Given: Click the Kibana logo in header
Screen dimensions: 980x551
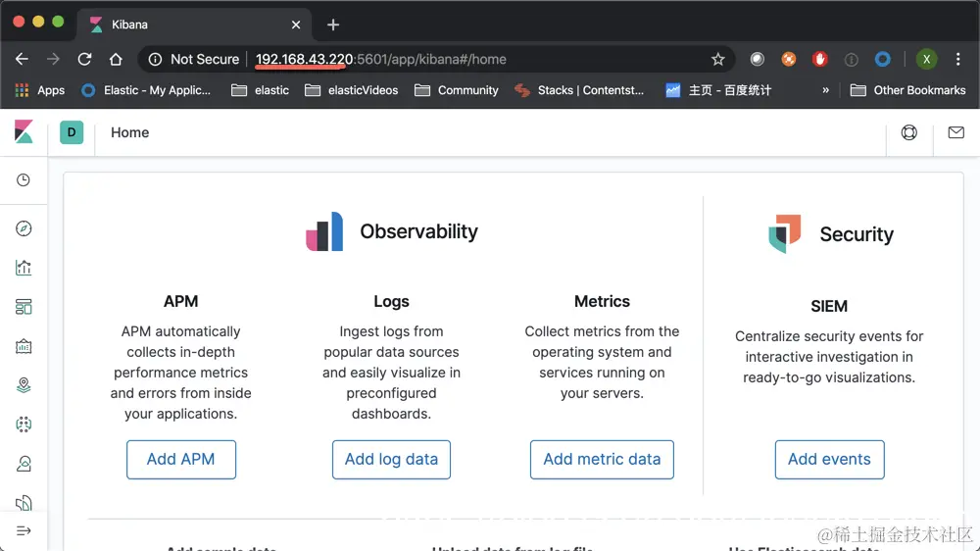Looking at the screenshot, I should coord(24,132).
